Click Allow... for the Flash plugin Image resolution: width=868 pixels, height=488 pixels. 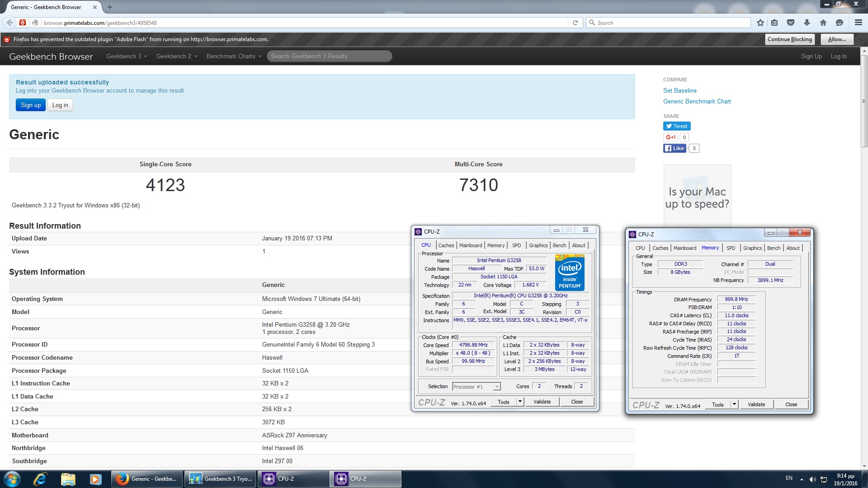(x=837, y=39)
